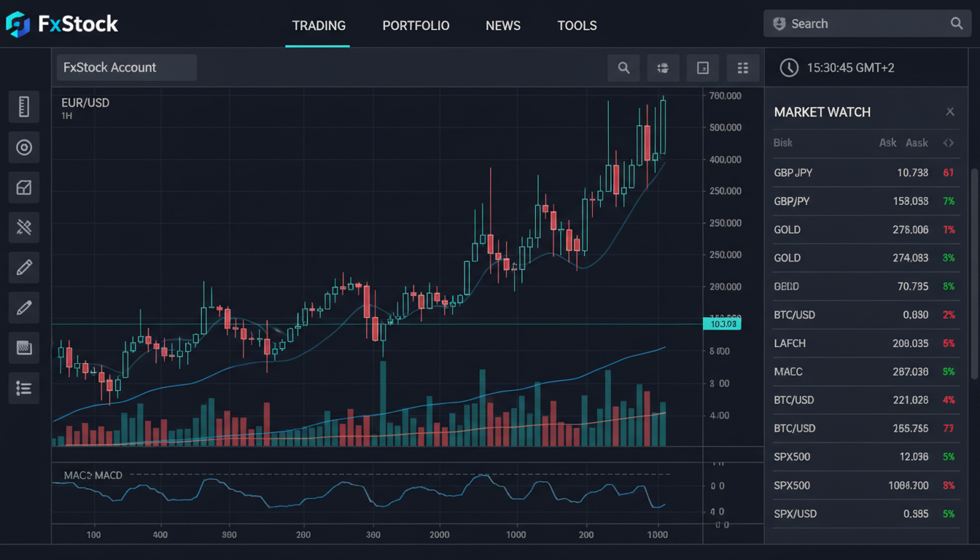The width and height of the screenshot is (980, 560).
Task: Open the pattern fill tool in sidebar
Action: pyautogui.click(x=24, y=347)
